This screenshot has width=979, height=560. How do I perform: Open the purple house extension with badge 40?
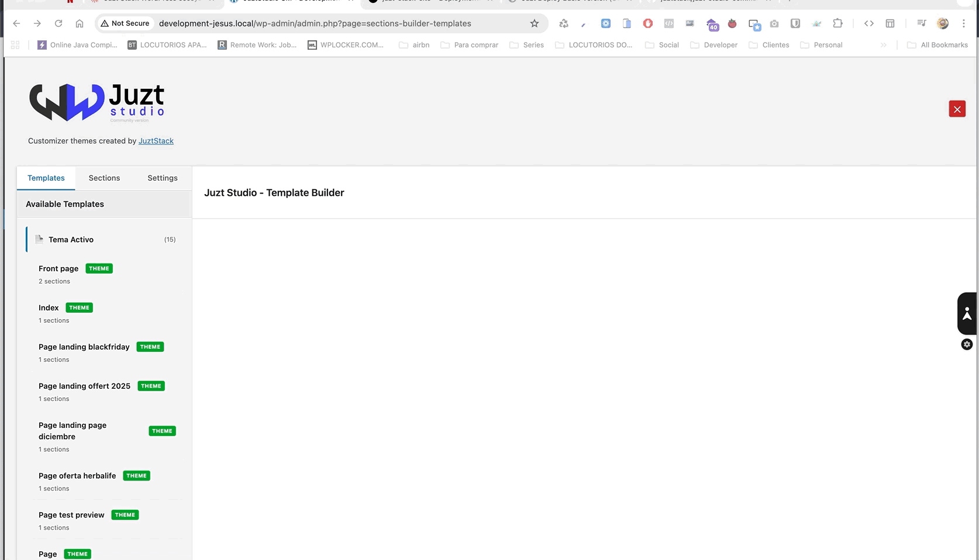(712, 24)
